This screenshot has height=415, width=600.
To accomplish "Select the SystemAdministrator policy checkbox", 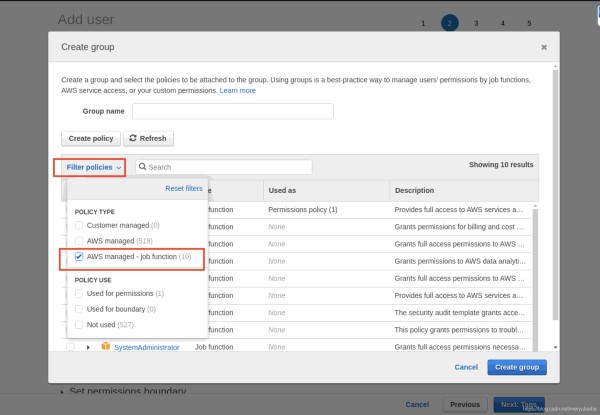I will coord(70,347).
